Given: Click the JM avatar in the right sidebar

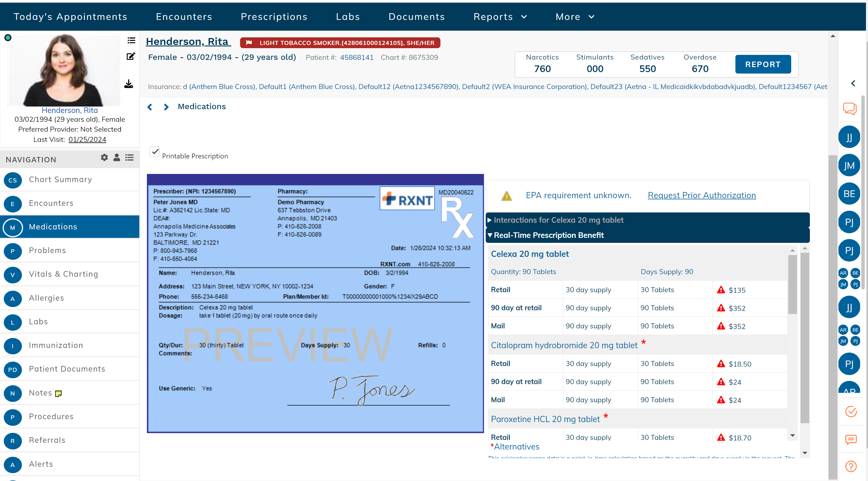Looking at the screenshot, I should (849, 165).
